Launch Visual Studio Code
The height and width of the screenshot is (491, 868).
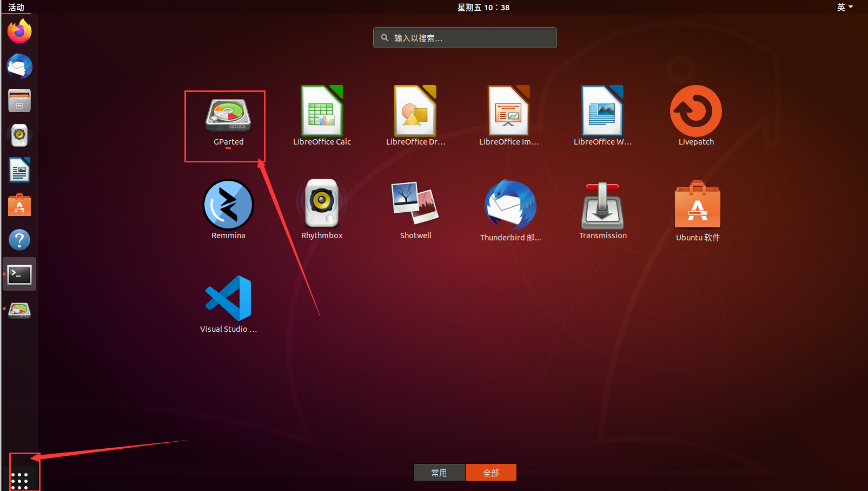[x=228, y=304]
